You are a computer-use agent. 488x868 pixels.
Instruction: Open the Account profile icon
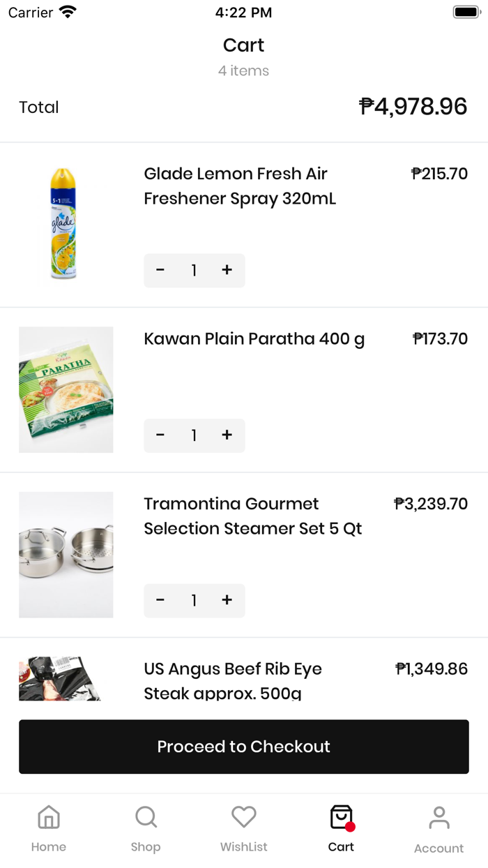coord(439,817)
